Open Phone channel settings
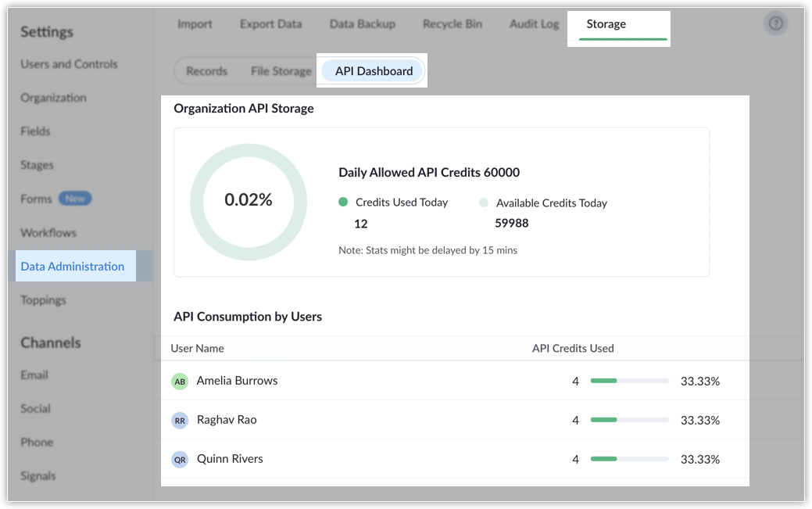The image size is (812, 509). 37,442
